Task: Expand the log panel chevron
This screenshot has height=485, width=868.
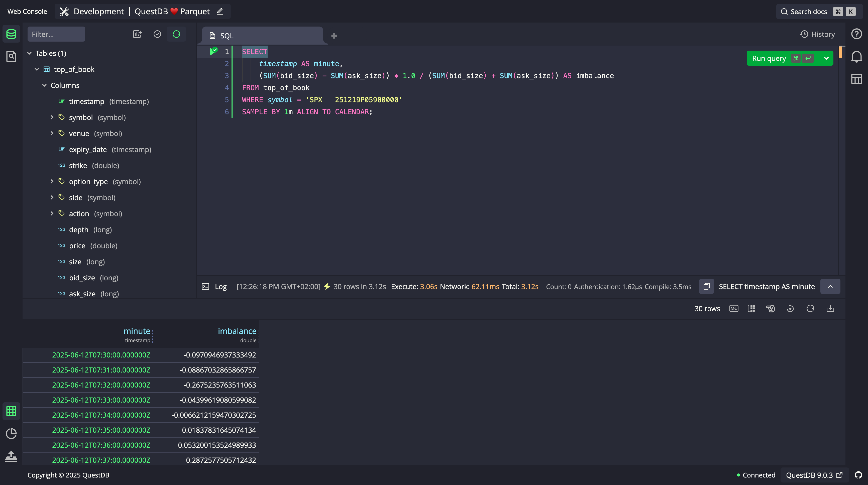Action: pyautogui.click(x=830, y=286)
